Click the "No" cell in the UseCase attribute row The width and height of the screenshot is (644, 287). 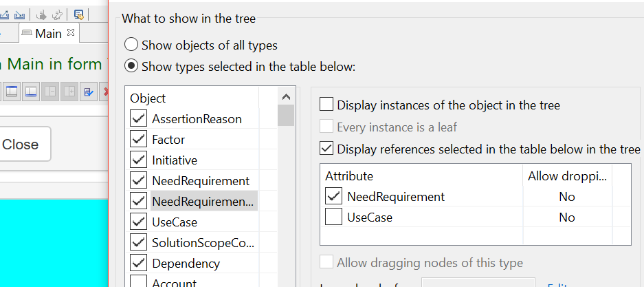coord(567,217)
